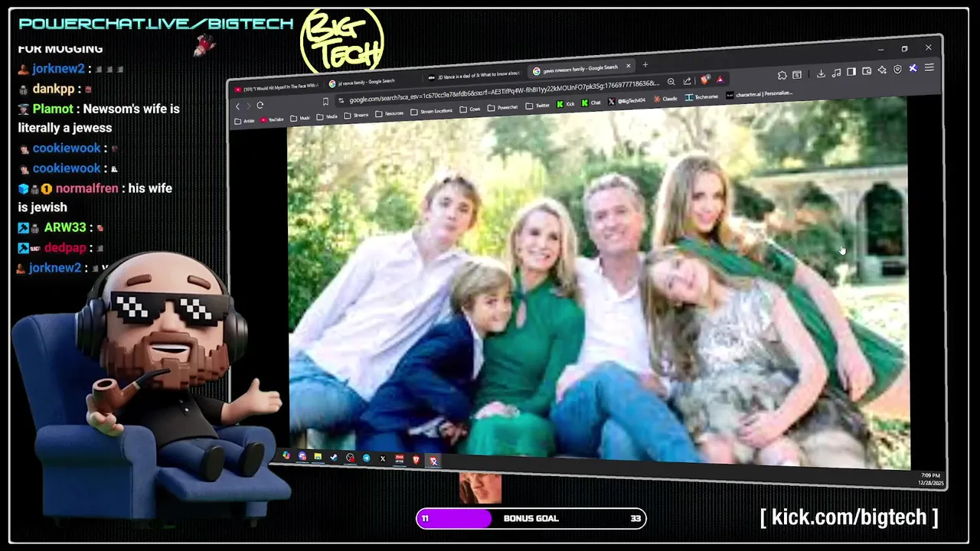Open the Brave browser taskbar icon
The height and width of the screenshot is (551, 980).
(x=416, y=459)
